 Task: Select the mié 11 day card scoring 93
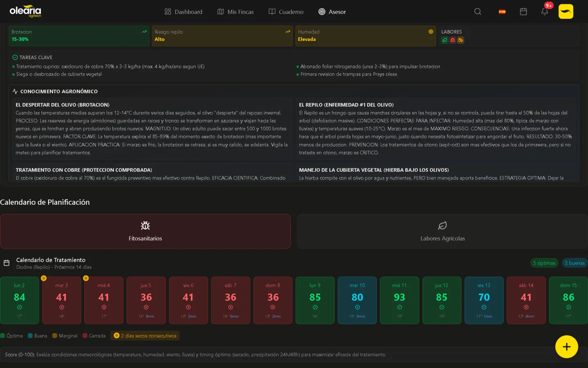(399, 300)
